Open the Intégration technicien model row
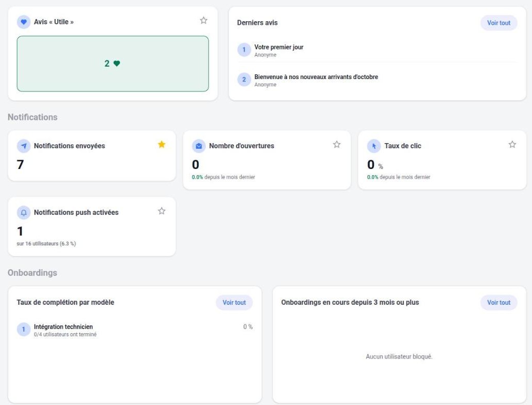This screenshot has width=532, height=405. [135, 330]
